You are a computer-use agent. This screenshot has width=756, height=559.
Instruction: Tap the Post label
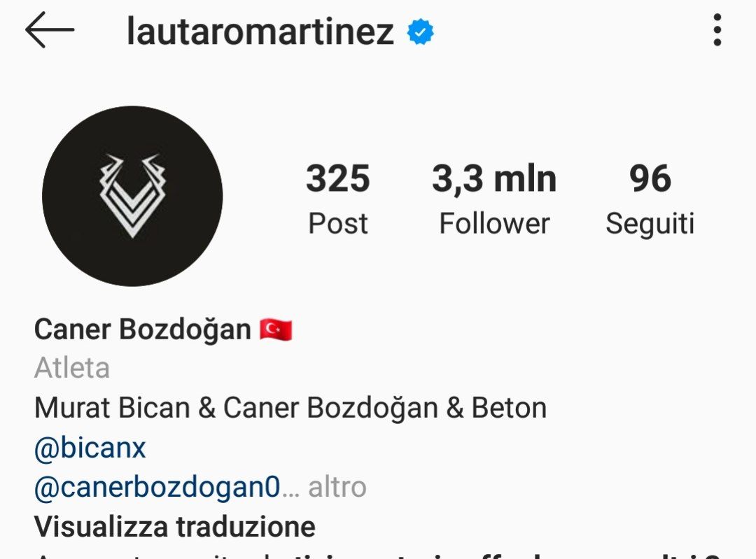337,224
